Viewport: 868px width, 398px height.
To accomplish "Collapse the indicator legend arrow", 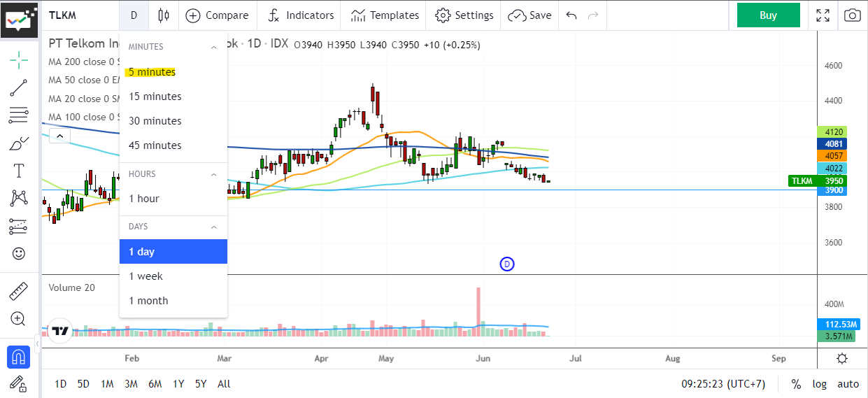I will 59,136.
